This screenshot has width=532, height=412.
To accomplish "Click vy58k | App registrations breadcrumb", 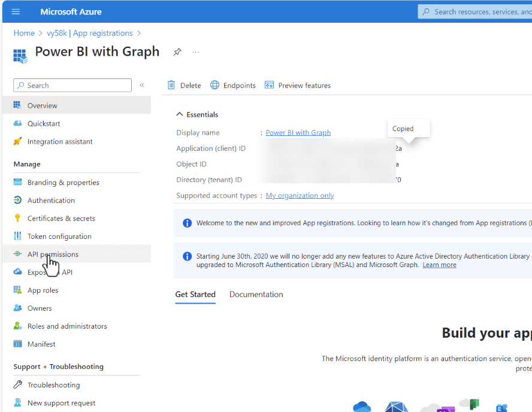I will point(90,33).
